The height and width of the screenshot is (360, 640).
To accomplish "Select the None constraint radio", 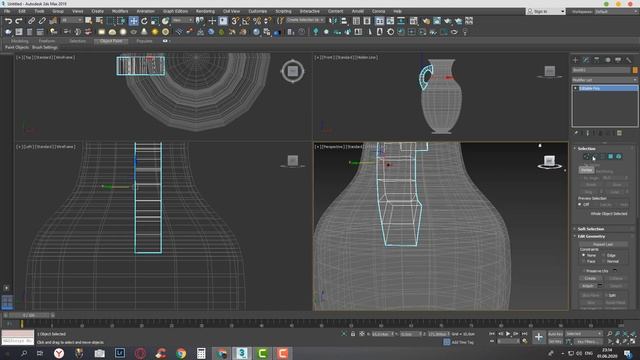I will pos(584,255).
